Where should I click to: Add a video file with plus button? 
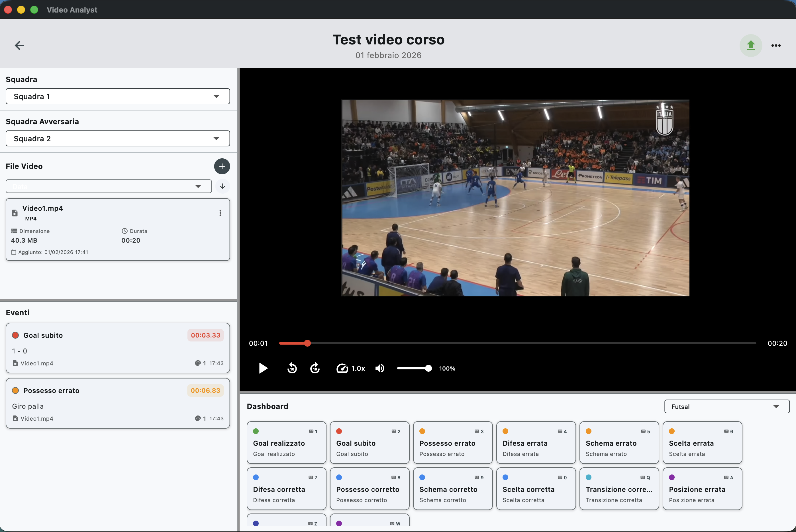(222, 166)
